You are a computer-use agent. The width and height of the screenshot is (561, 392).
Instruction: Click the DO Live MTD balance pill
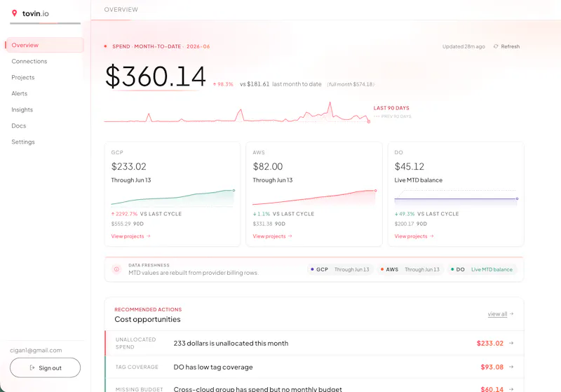click(482, 269)
